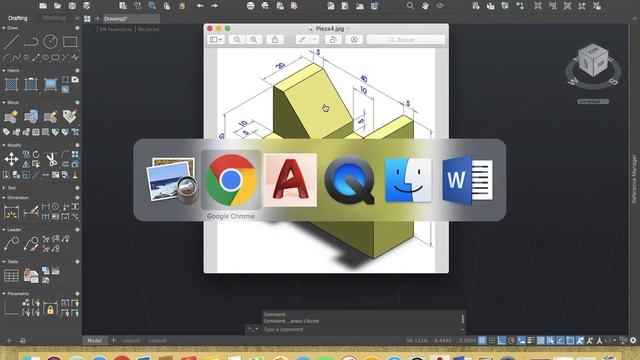Image resolution: width=640 pixels, height=360 pixels.
Task: Click the Open folder icon in top toolbar
Action: coord(57,6)
